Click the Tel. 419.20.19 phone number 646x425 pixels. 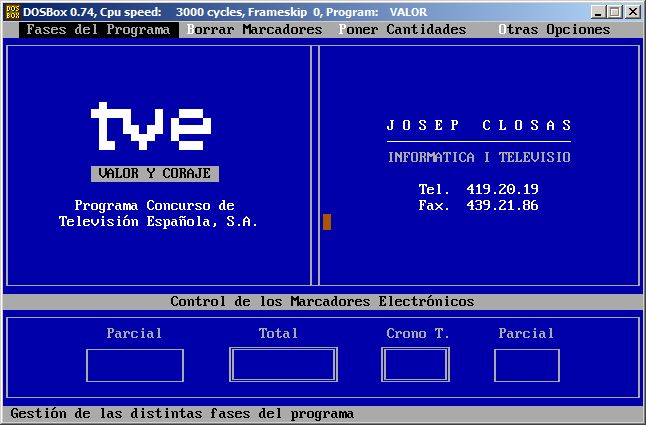click(479, 189)
